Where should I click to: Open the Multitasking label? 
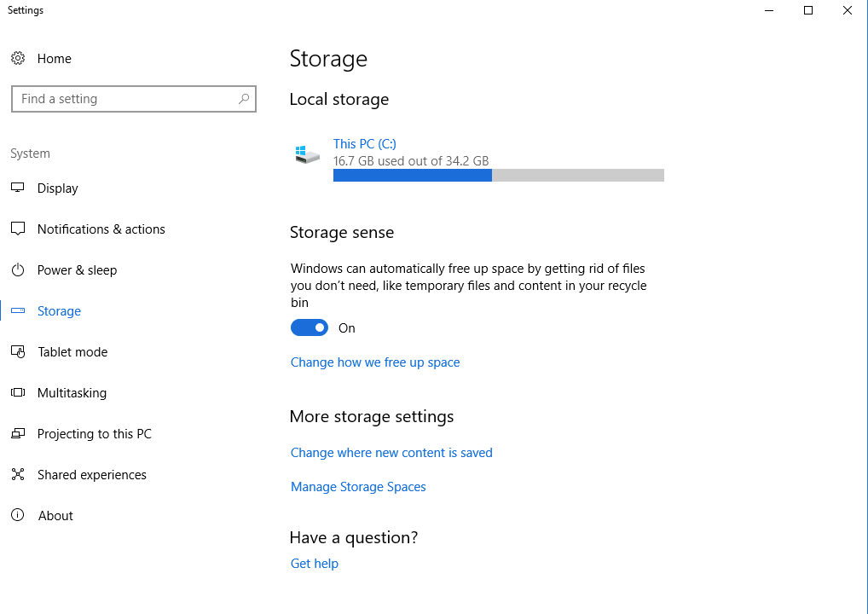tap(72, 393)
